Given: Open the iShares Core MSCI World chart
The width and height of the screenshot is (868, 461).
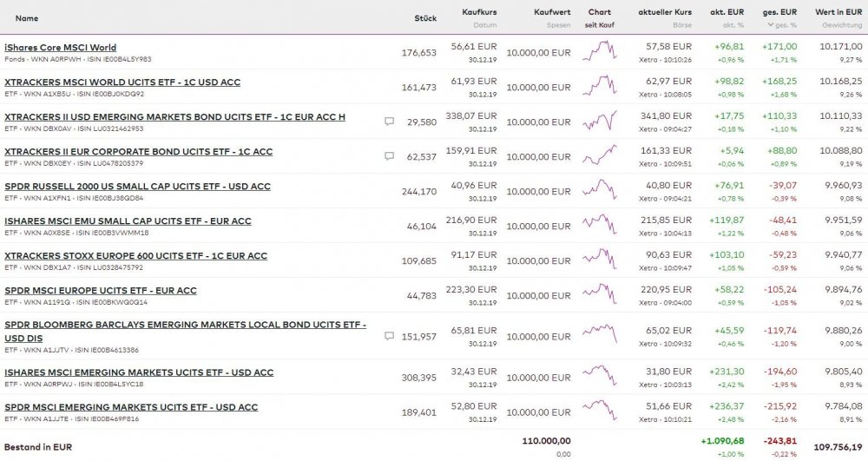Looking at the screenshot, I should pos(600,52).
